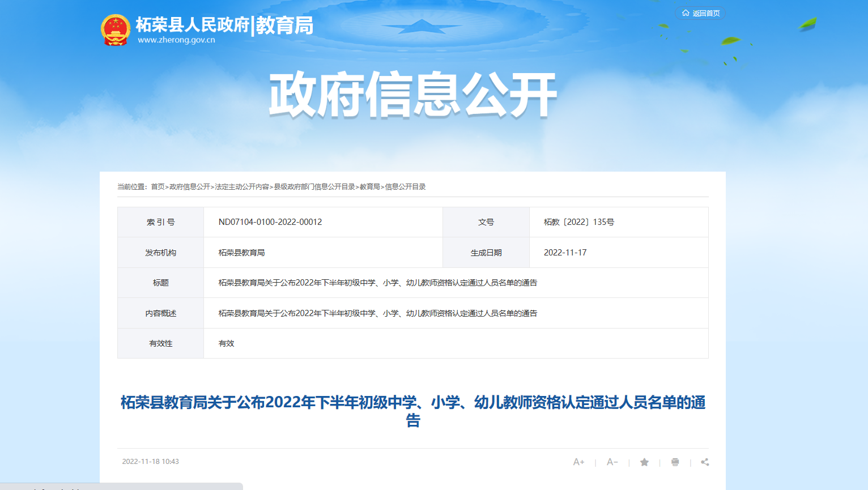Image resolution: width=868 pixels, height=490 pixels.
Task: Click 教育局 in the breadcrumb path
Action: point(370,187)
